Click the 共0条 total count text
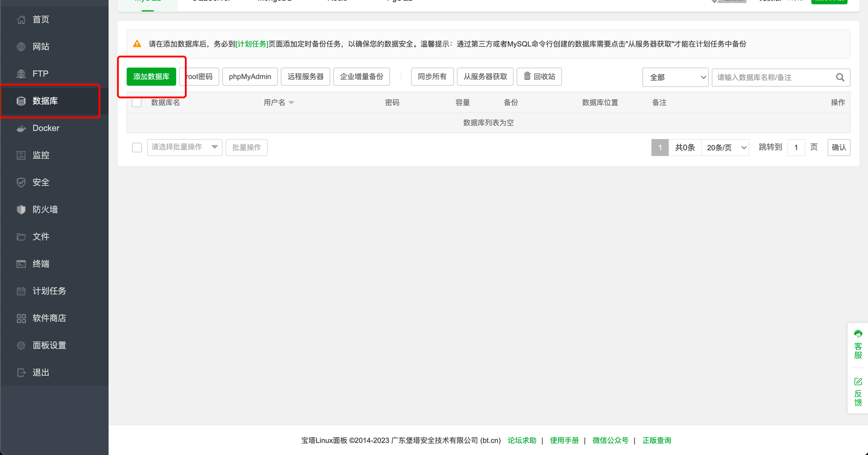The width and height of the screenshot is (868, 455). pos(685,148)
